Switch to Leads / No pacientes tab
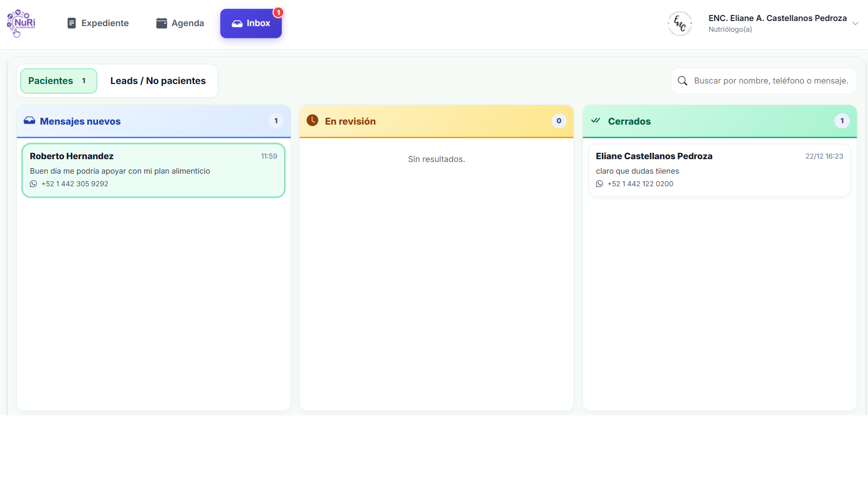 point(158,81)
